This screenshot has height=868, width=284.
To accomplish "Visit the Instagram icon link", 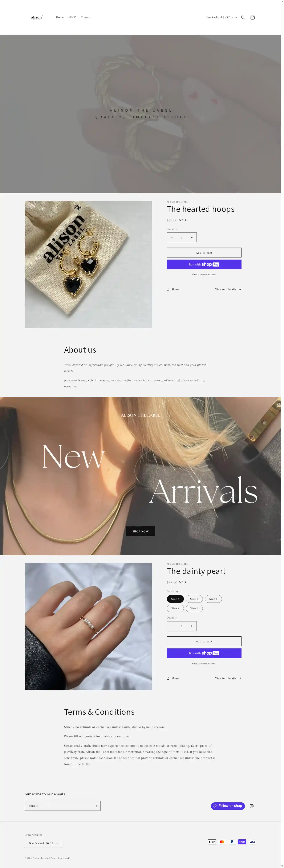I will (251, 806).
